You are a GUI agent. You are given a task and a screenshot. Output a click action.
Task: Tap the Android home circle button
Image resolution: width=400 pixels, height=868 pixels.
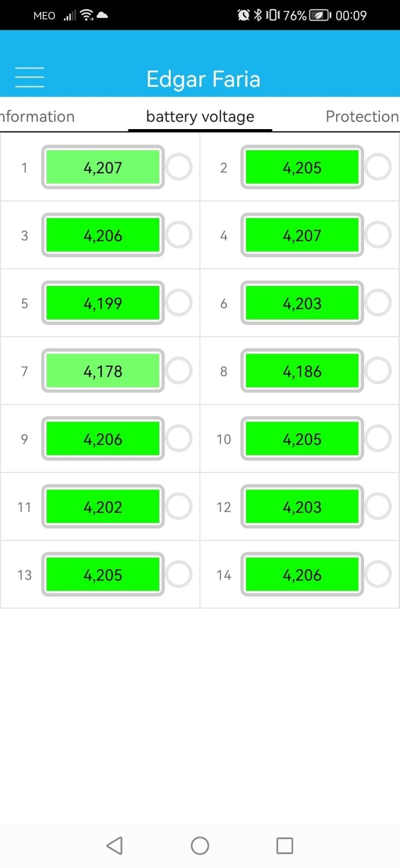200,845
